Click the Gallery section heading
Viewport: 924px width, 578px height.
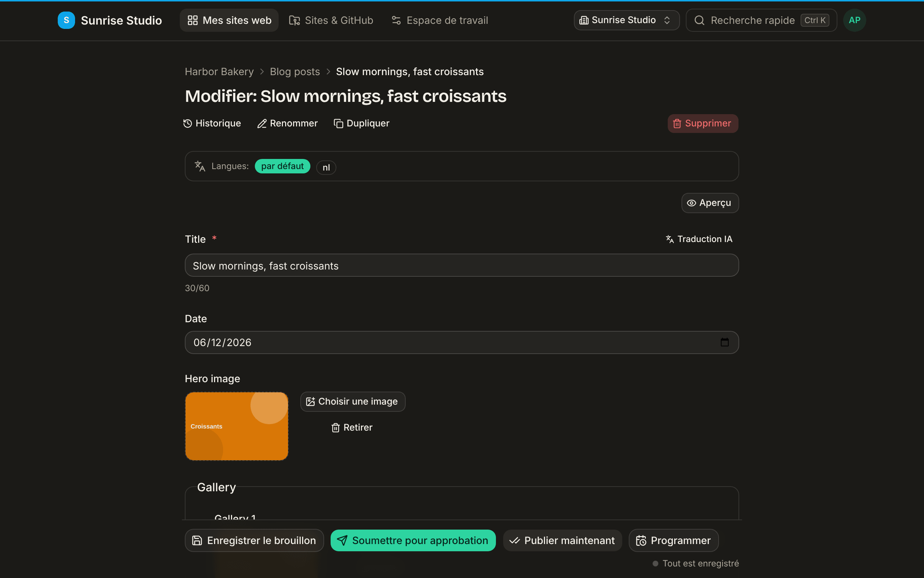tap(217, 487)
